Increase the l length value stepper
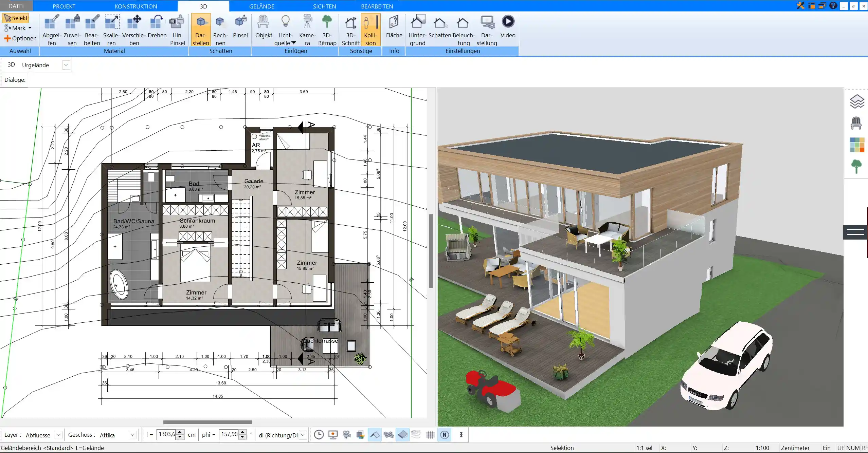 click(181, 432)
